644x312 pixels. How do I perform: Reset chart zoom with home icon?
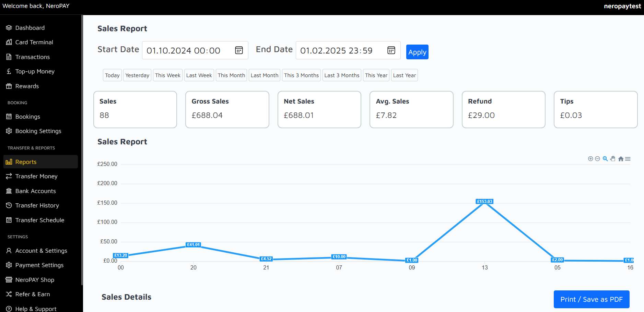tap(621, 159)
